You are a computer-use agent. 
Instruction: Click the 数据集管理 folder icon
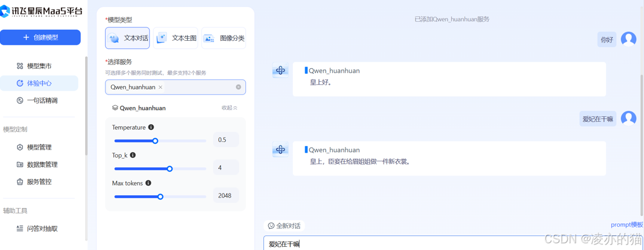(x=20, y=164)
